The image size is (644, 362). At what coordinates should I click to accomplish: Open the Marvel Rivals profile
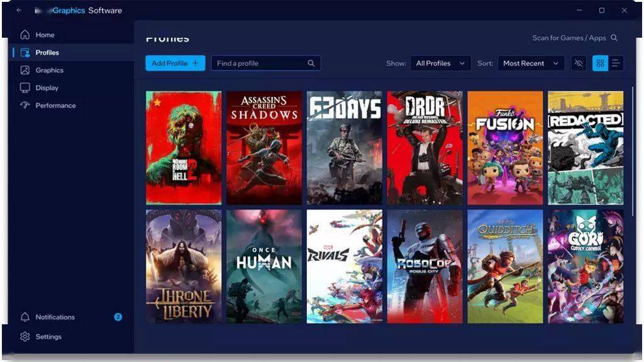(x=344, y=266)
